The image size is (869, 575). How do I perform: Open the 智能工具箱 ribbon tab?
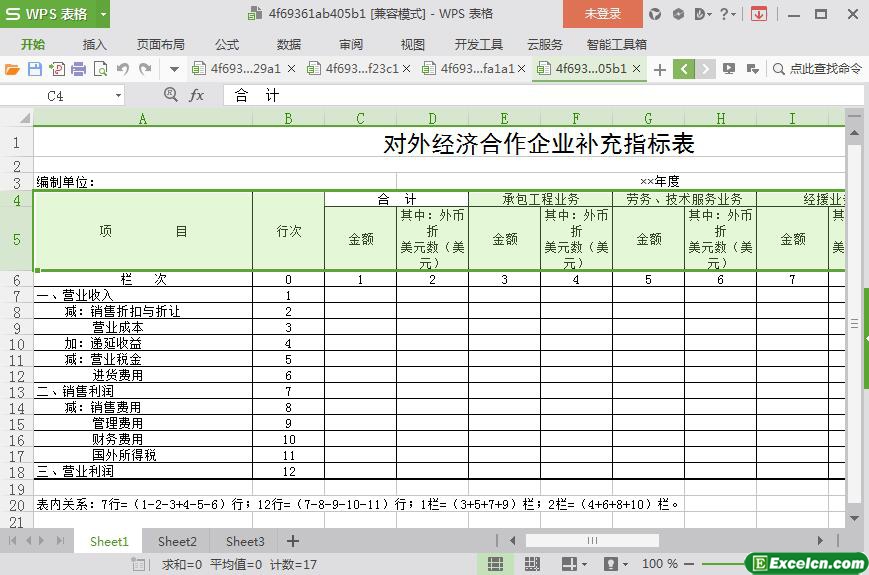pyautogui.click(x=617, y=45)
